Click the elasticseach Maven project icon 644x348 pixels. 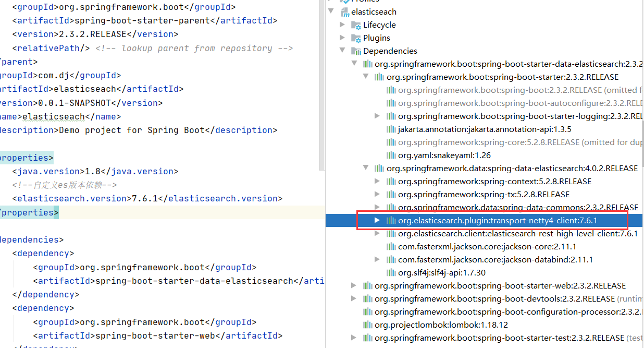click(344, 11)
